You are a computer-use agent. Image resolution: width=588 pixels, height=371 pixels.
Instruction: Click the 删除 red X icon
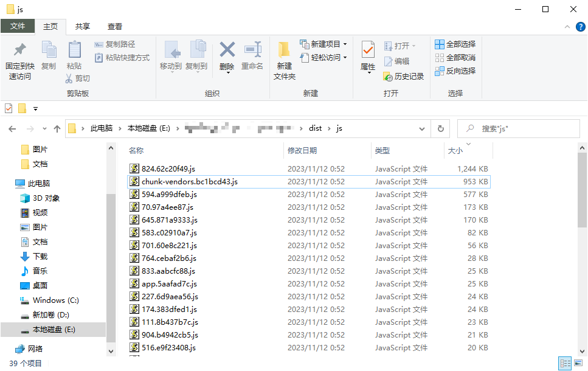(227, 50)
